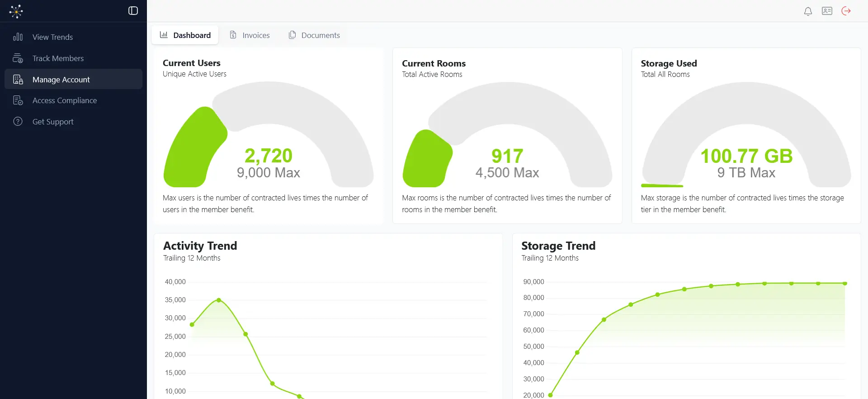The width and height of the screenshot is (868, 399).
Task: Switch to the Invoices tab
Action: pos(250,35)
